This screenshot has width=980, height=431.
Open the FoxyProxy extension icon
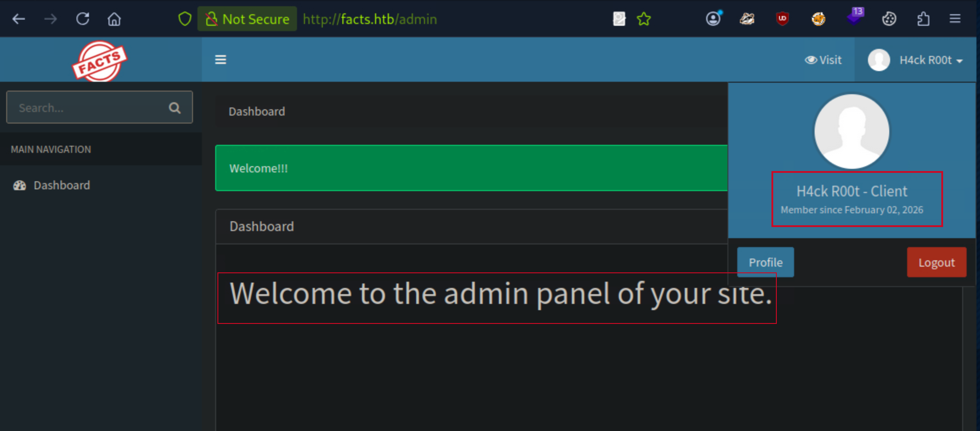point(818,19)
